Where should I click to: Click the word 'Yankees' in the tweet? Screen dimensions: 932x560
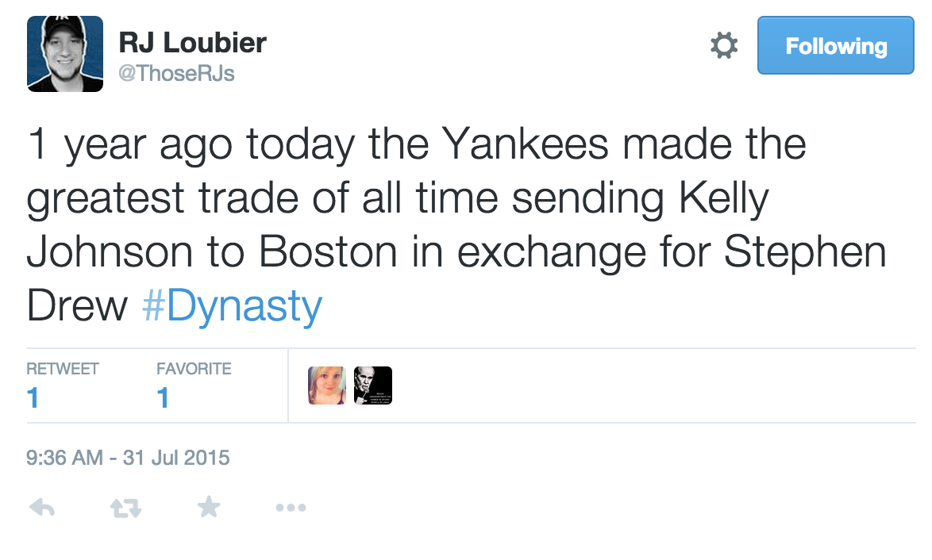click(x=525, y=144)
